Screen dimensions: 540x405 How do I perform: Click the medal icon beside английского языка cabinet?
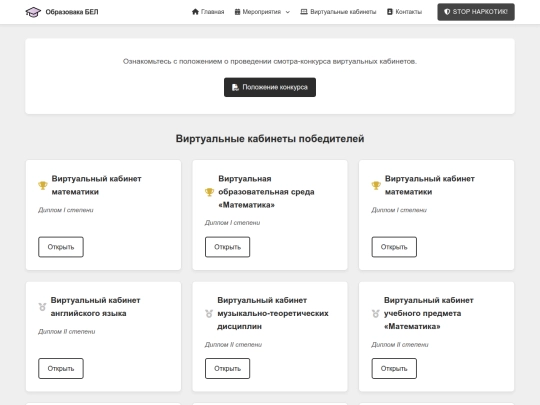tap(42, 307)
